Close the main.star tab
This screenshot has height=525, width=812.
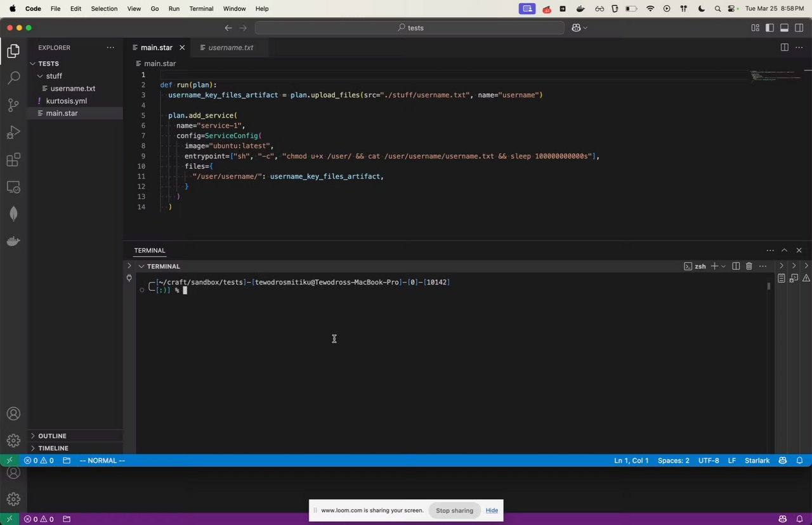click(x=183, y=48)
